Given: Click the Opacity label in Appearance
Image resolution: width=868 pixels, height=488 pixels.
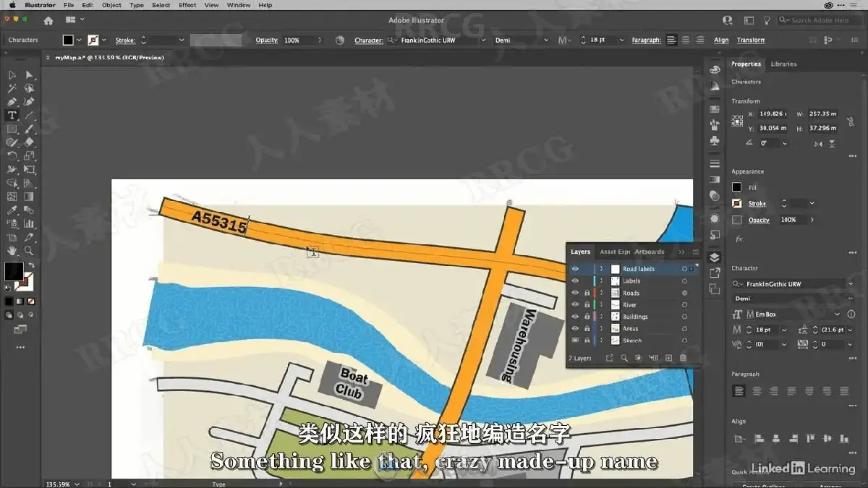Looking at the screenshot, I should 759,220.
